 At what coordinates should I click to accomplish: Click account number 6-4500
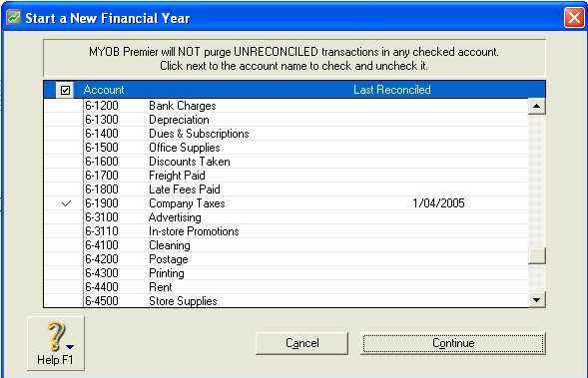click(x=102, y=301)
